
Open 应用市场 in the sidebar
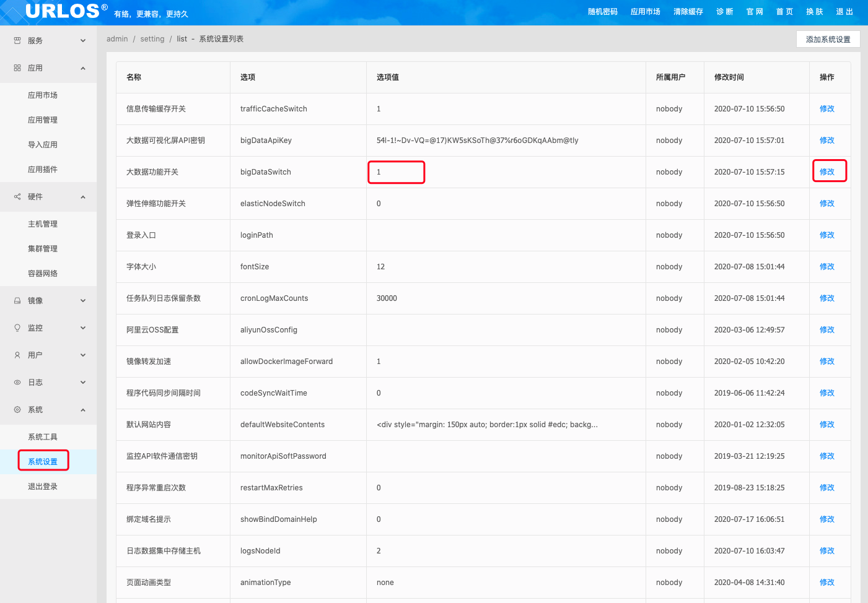(x=43, y=95)
